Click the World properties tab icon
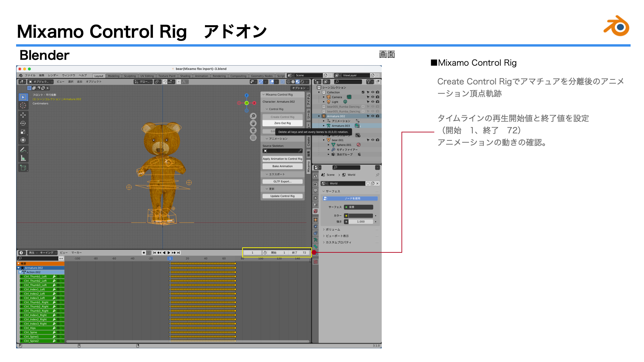The width and height of the screenshot is (644, 362). click(316, 212)
